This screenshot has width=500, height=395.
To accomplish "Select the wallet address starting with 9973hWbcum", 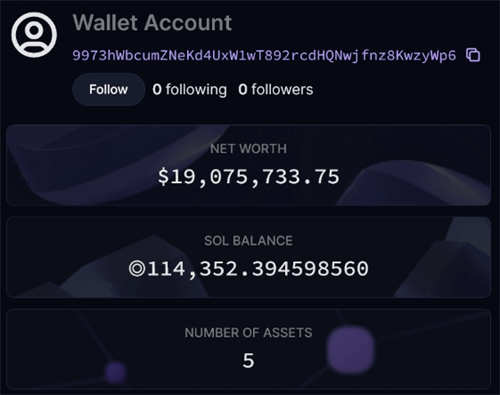I will point(264,55).
